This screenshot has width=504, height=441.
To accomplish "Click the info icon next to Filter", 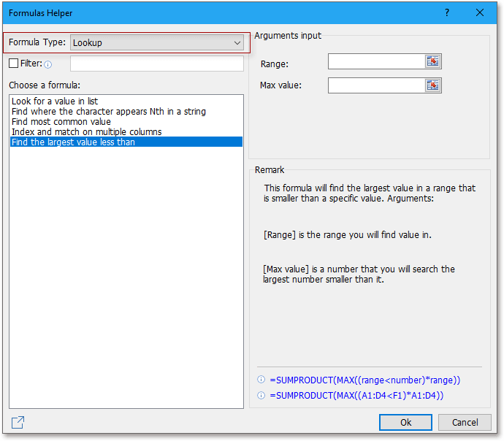I will tap(48, 64).
